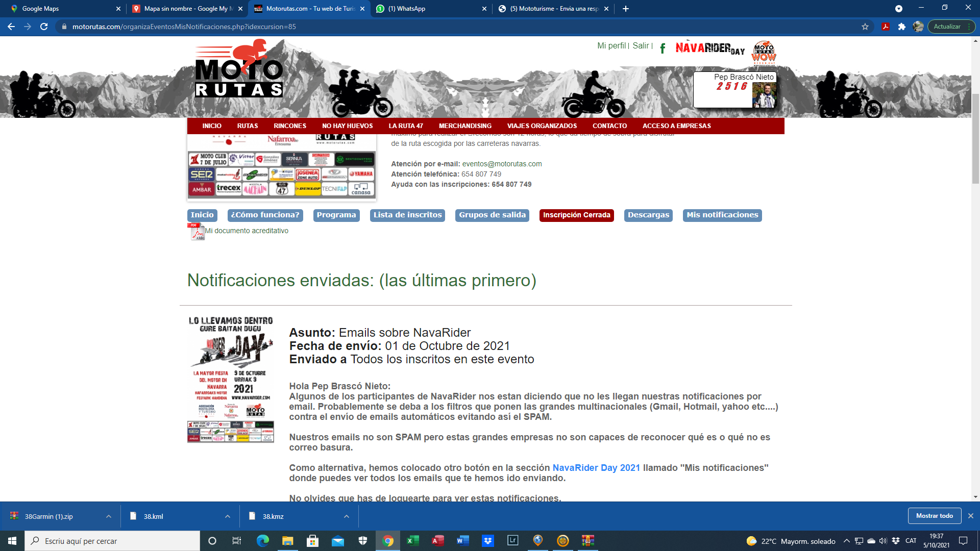Open the tab search dropdown in Chrome
This screenshot has width=980, height=551.
tap(899, 9)
